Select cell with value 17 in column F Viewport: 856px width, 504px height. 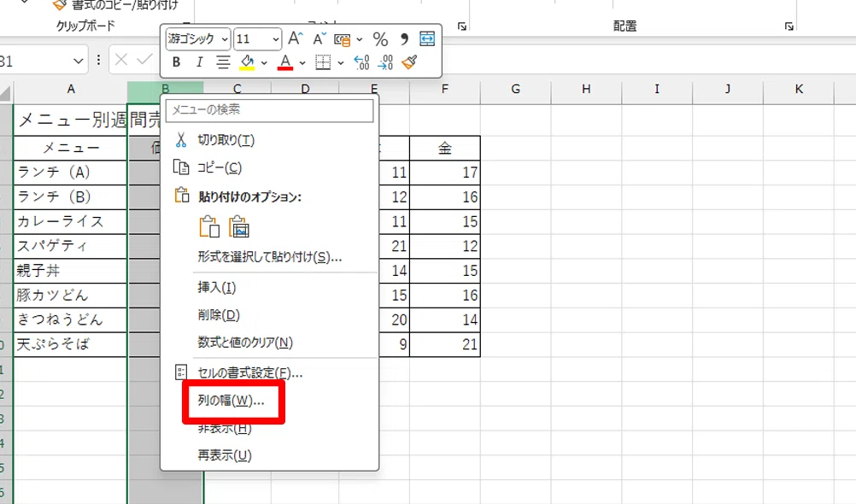click(445, 173)
